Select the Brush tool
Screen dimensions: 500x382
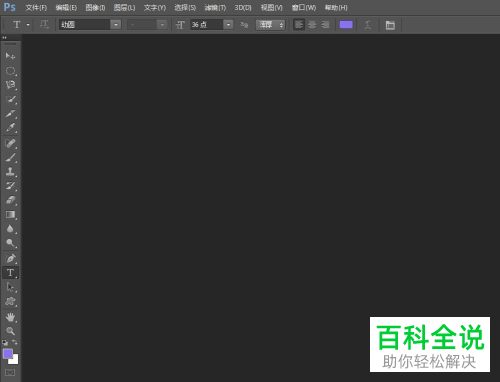pos(10,157)
